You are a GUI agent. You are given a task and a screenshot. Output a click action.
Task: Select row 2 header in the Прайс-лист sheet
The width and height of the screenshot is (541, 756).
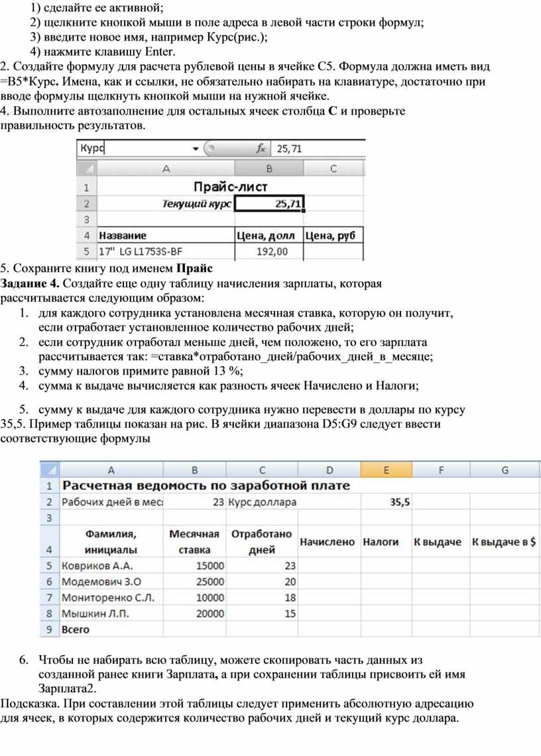87,204
